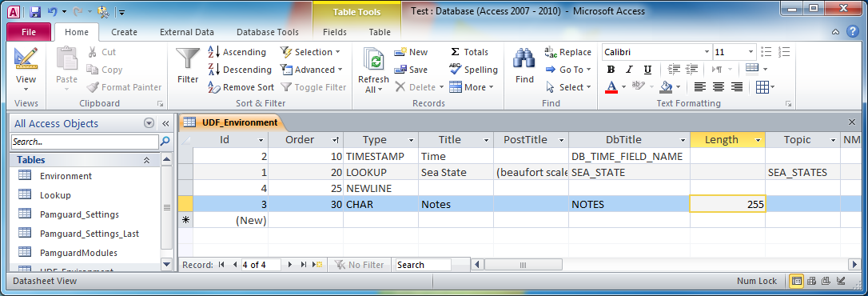Screen dimensions: 868x296
Task: Open the File tab
Action: [29, 32]
